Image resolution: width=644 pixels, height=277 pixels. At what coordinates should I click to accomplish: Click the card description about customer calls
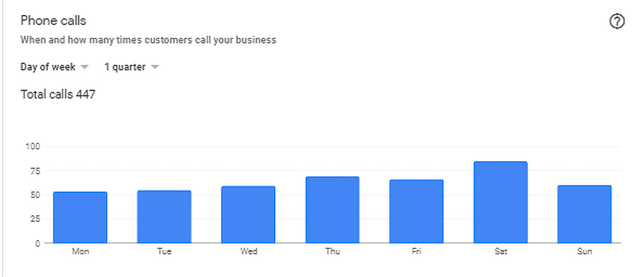tap(148, 40)
